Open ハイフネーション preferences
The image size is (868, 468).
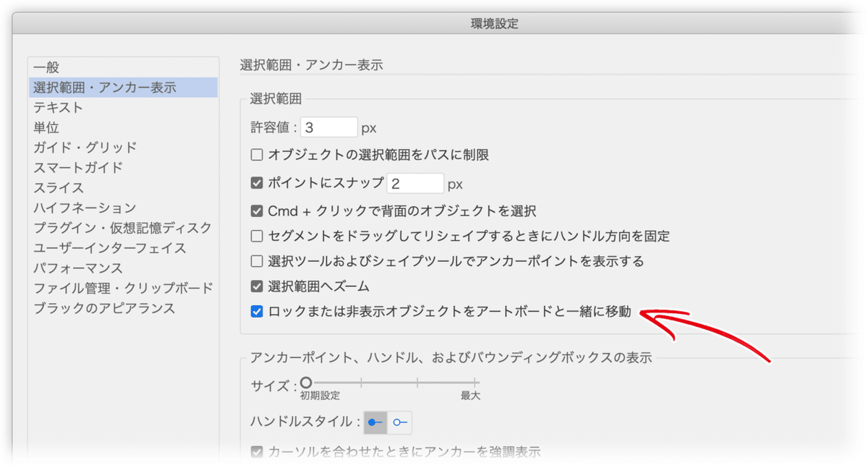click(x=85, y=208)
